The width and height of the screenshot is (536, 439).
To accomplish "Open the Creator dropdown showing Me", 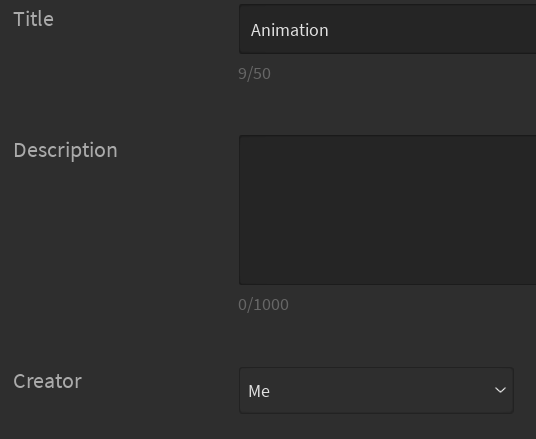I will point(376,390).
